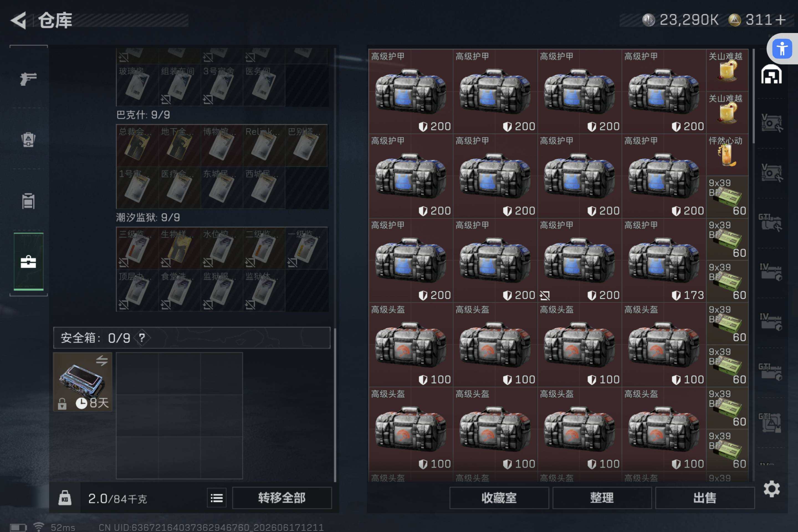The height and width of the screenshot is (532, 798).
Task: Select the 总裁会 keycard
Action: click(137, 145)
